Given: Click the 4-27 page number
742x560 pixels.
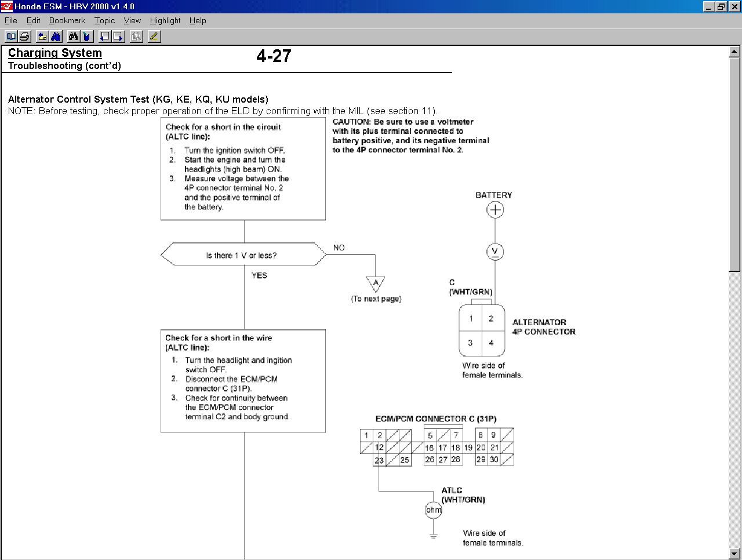Looking at the screenshot, I should coord(274,56).
